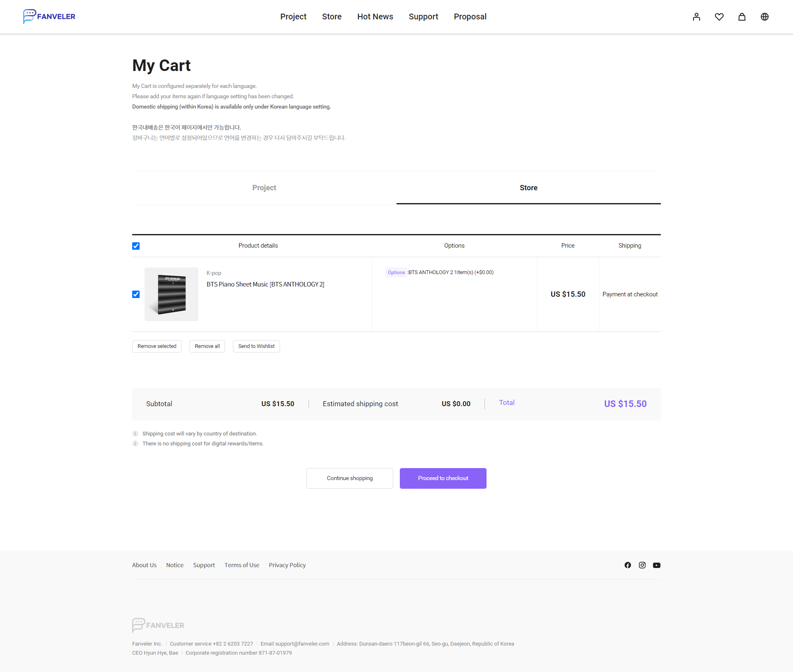Click the gray Fanveler footer logo
Screen dimensions: 793x672
[x=158, y=625]
